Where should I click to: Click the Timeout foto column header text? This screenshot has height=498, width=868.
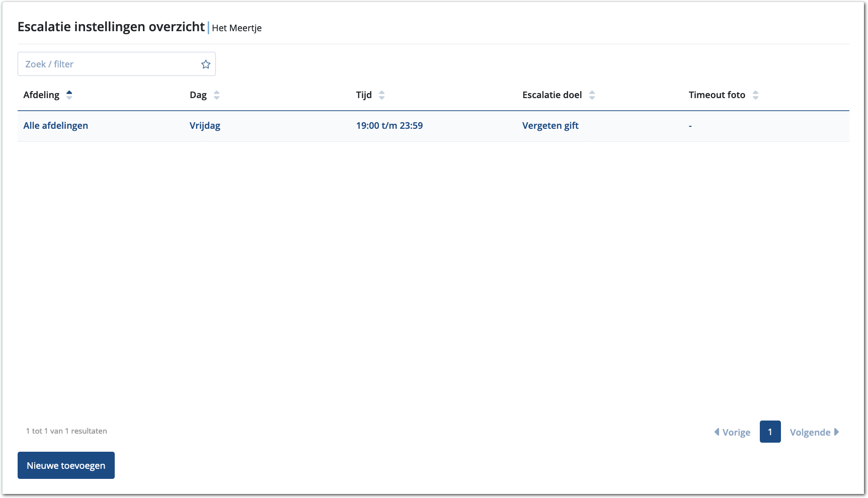coord(717,95)
